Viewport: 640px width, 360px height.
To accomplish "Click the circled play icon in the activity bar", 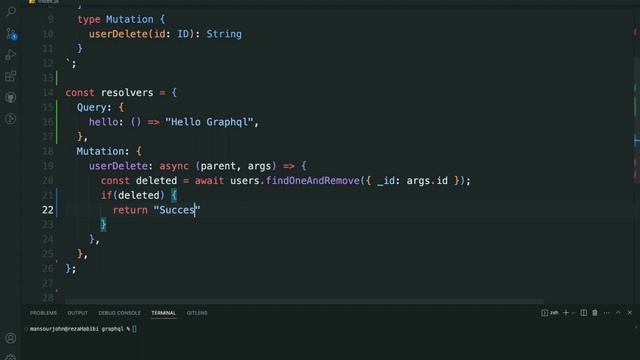I will click(x=11, y=119).
